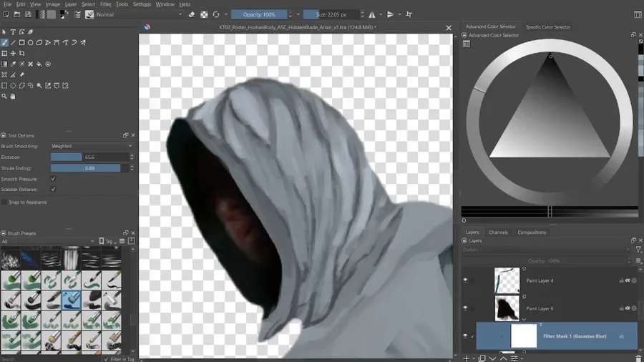The width and height of the screenshot is (644, 362).
Task: Select the Gradient tool
Action: [4, 64]
